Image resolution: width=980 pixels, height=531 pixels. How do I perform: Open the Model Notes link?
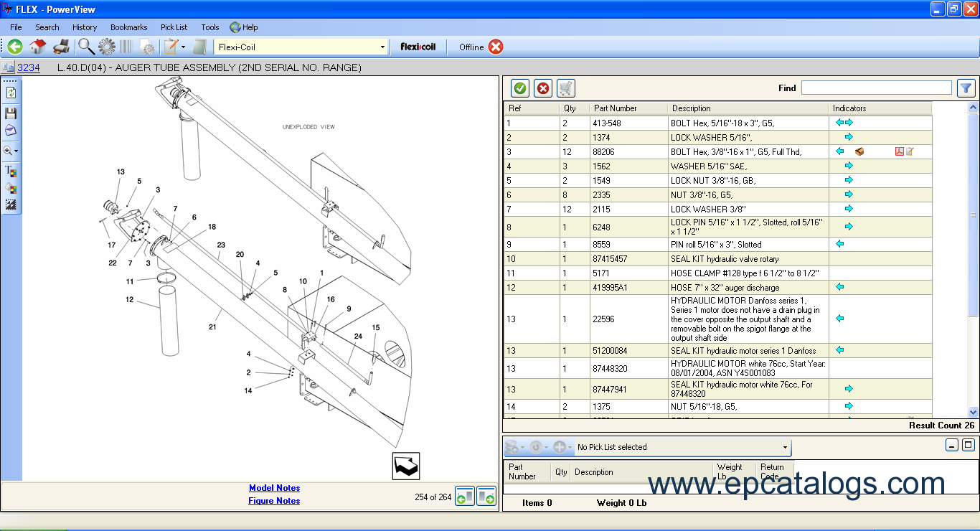coord(274,488)
